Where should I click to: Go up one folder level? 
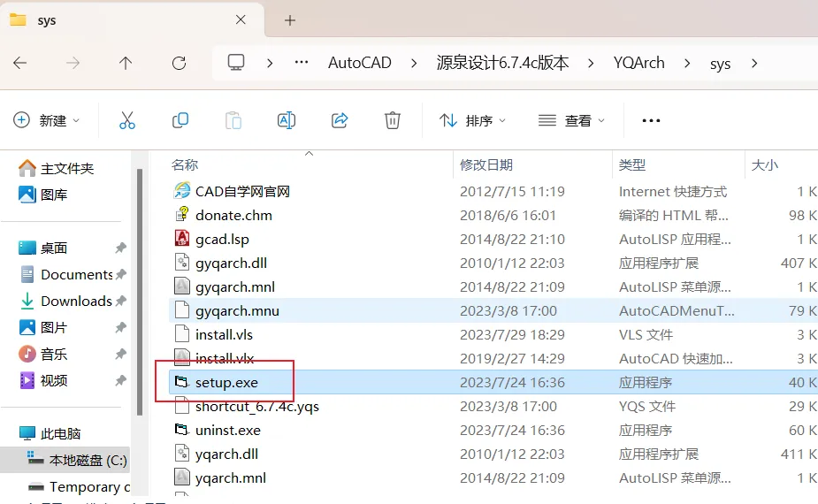(x=126, y=63)
